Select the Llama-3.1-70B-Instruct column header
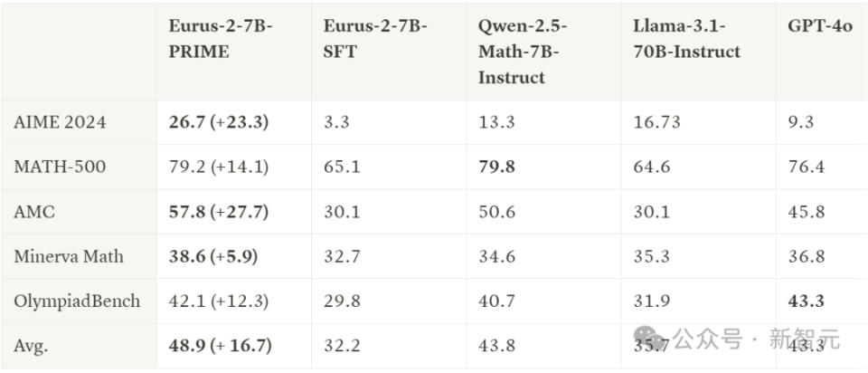The image size is (868, 373). click(686, 39)
